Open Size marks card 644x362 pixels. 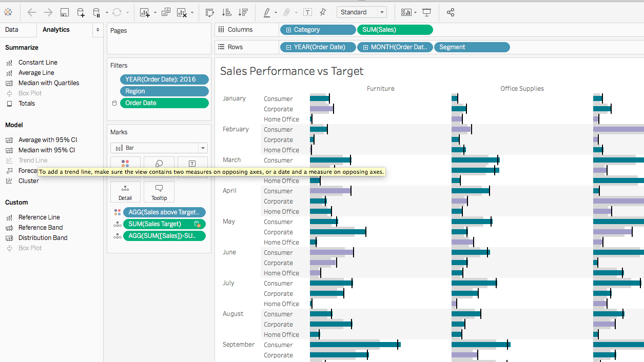[x=159, y=166]
